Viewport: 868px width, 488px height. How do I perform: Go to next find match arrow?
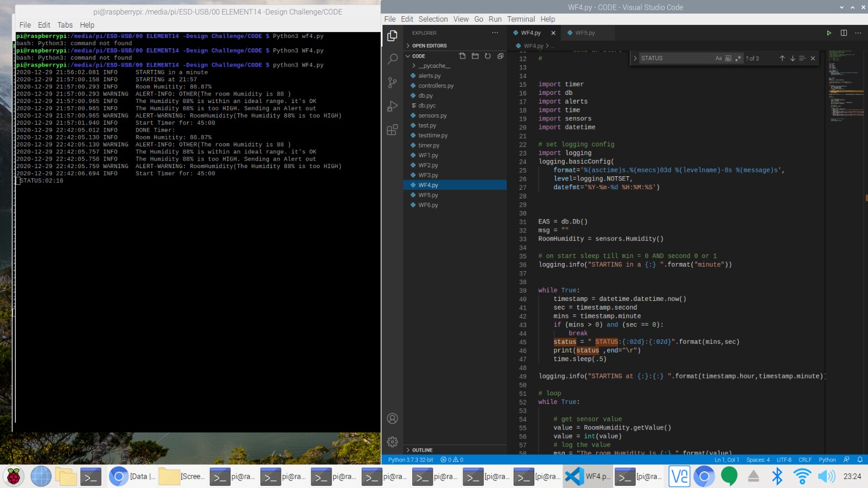[793, 58]
